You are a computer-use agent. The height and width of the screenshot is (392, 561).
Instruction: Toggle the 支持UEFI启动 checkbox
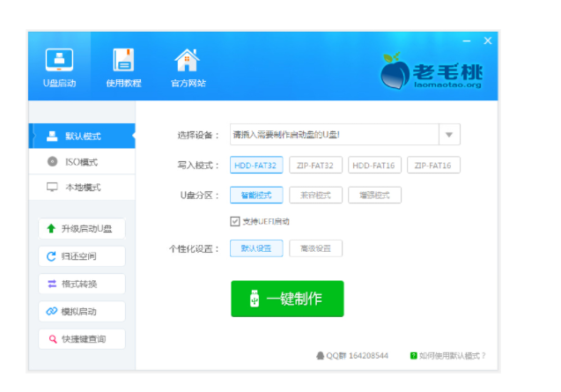pos(234,222)
